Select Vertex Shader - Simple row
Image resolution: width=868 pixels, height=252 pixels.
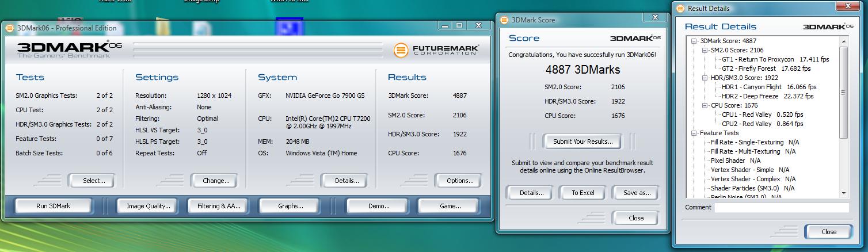pos(750,170)
